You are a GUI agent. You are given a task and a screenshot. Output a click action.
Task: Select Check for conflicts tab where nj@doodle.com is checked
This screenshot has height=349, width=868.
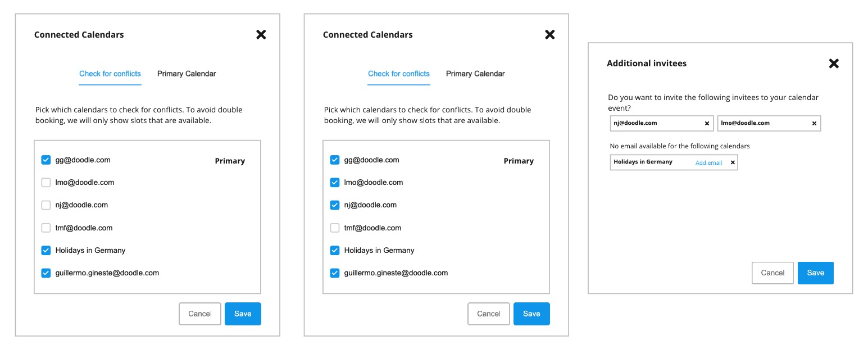(399, 74)
